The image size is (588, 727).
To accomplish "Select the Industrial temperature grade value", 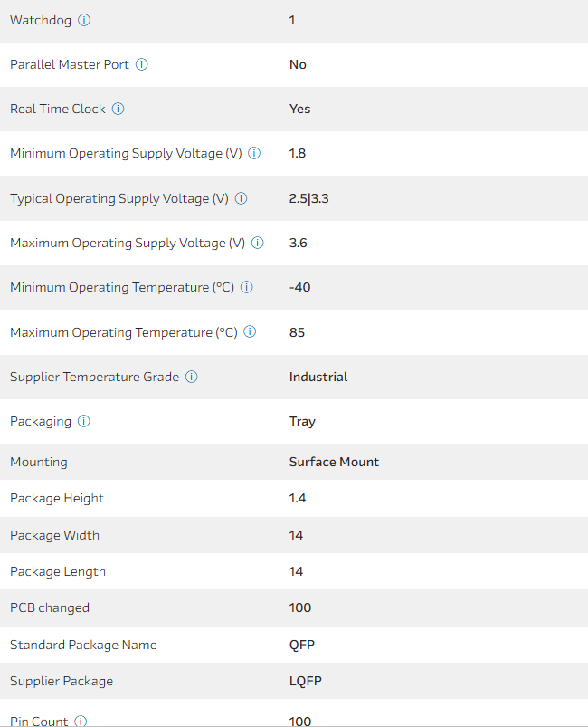I will pos(318,377).
